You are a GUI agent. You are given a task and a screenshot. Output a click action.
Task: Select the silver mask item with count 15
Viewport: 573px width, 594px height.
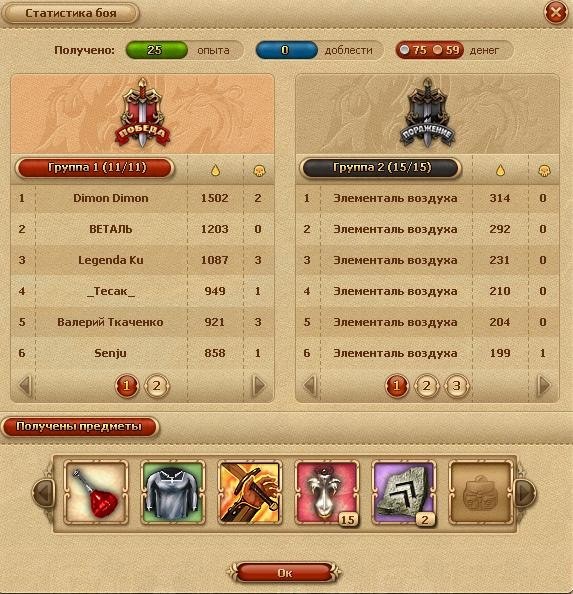(x=327, y=492)
